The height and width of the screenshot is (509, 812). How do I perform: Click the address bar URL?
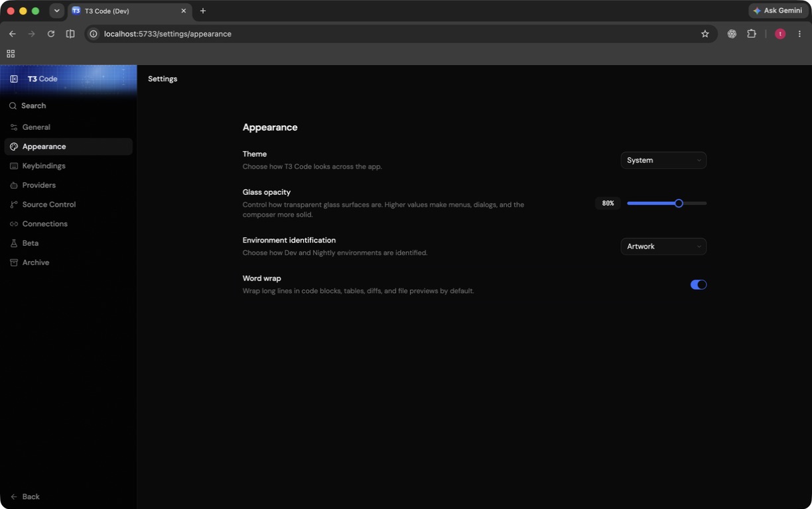[x=168, y=34]
